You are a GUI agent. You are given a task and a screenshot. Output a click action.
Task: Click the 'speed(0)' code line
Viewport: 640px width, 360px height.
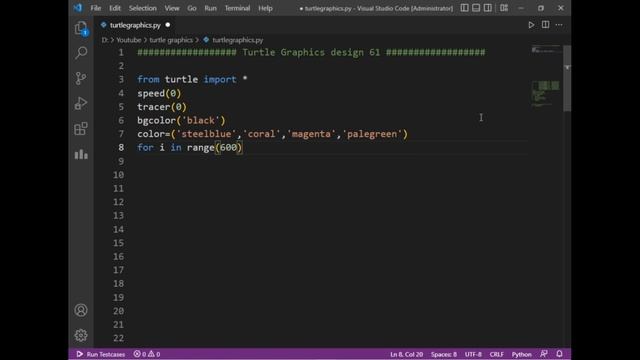[x=159, y=93]
